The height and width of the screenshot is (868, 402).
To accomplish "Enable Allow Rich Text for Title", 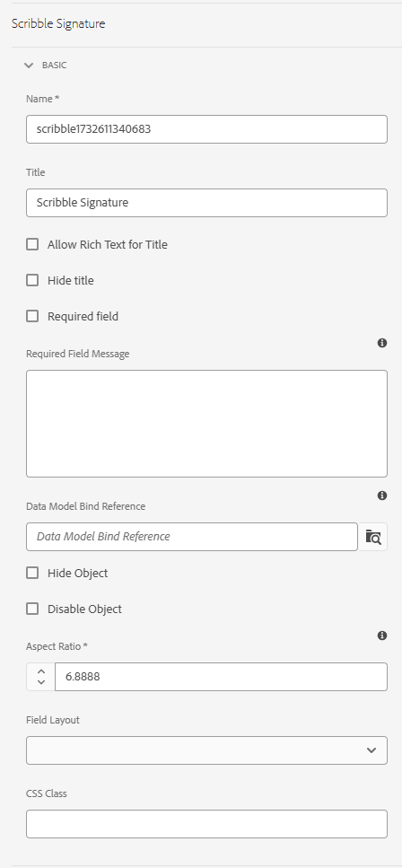I will [x=32, y=244].
